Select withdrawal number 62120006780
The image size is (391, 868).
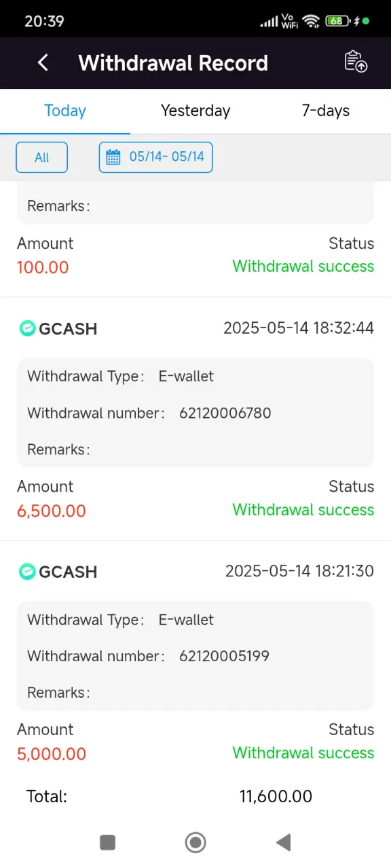pos(225,413)
